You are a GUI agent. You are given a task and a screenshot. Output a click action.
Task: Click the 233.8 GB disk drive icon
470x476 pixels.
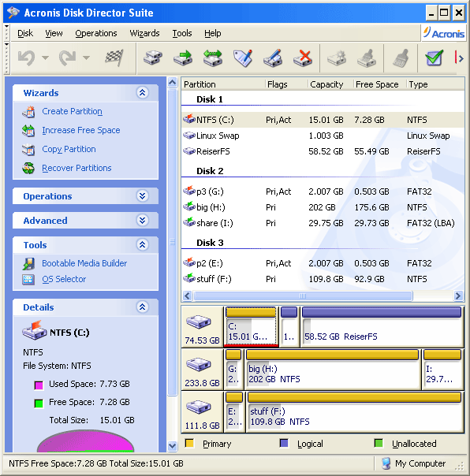[x=199, y=365]
